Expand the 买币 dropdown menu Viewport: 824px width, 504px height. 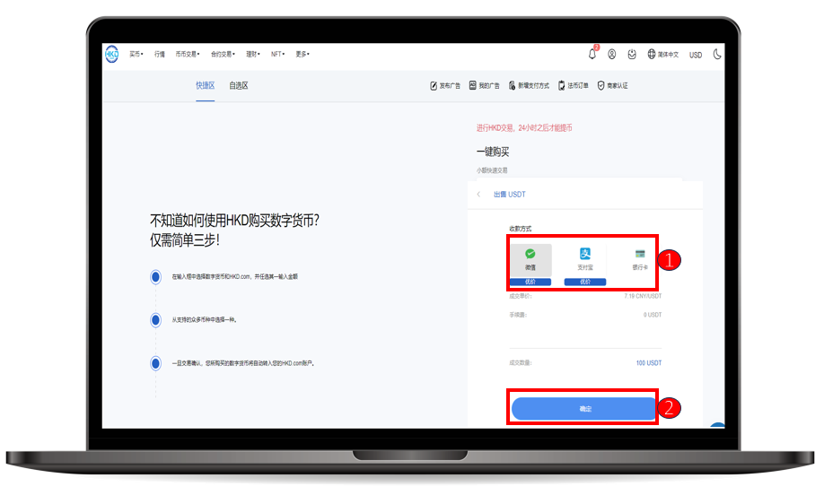click(x=136, y=54)
